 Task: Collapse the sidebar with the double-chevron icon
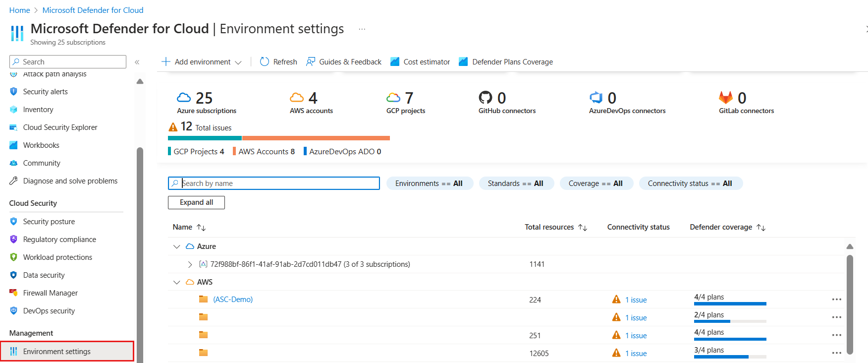pyautogui.click(x=137, y=62)
